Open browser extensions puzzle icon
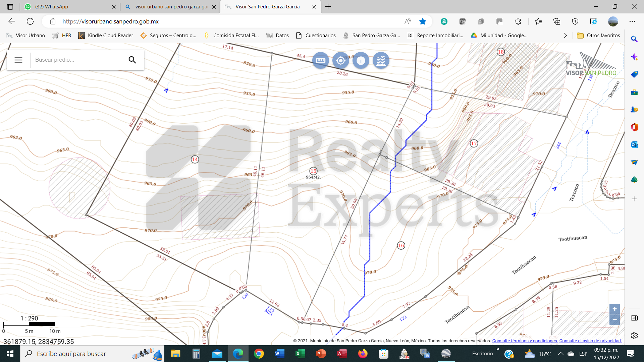The width and height of the screenshot is (644, 362). pos(518,21)
